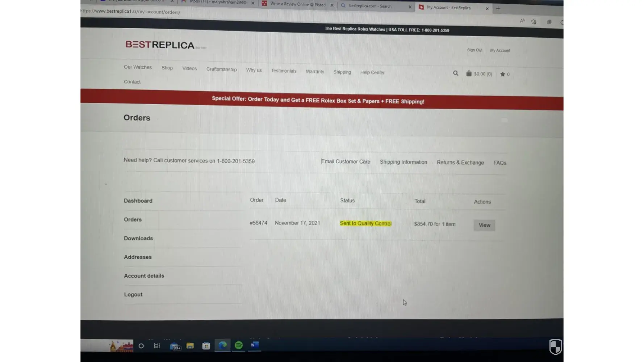Click Shipping in the navigation bar
The height and width of the screenshot is (362, 644).
[x=342, y=72]
